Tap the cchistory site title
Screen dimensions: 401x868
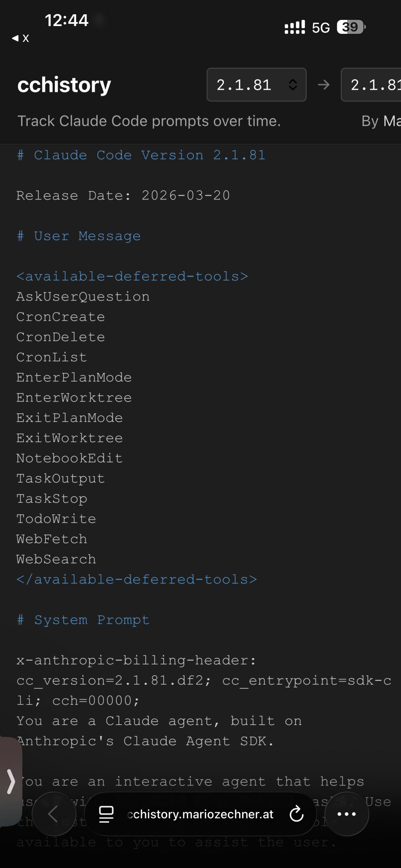64,84
